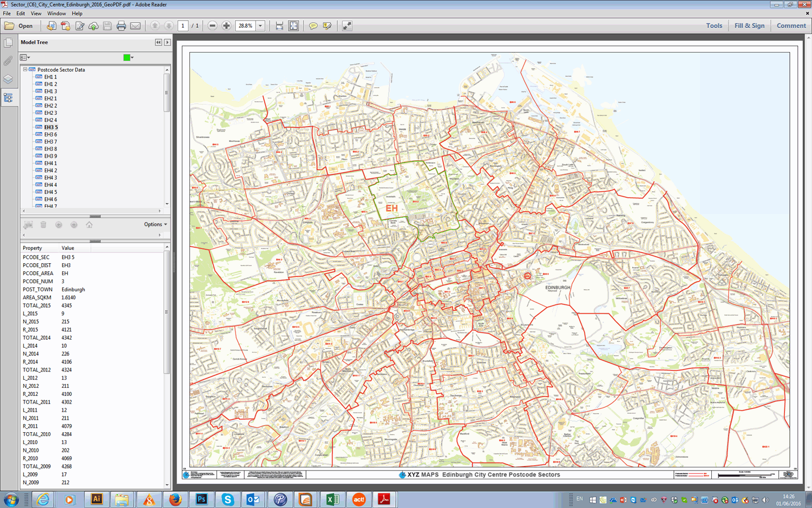This screenshot has width=812, height=508.
Task: Open Illustrator from the taskbar
Action: (96, 499)
